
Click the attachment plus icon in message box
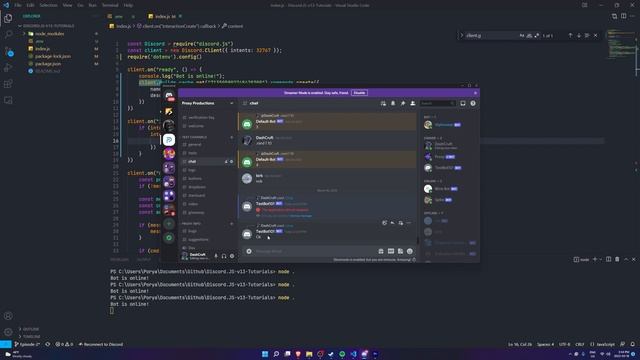tap(249, 251)
